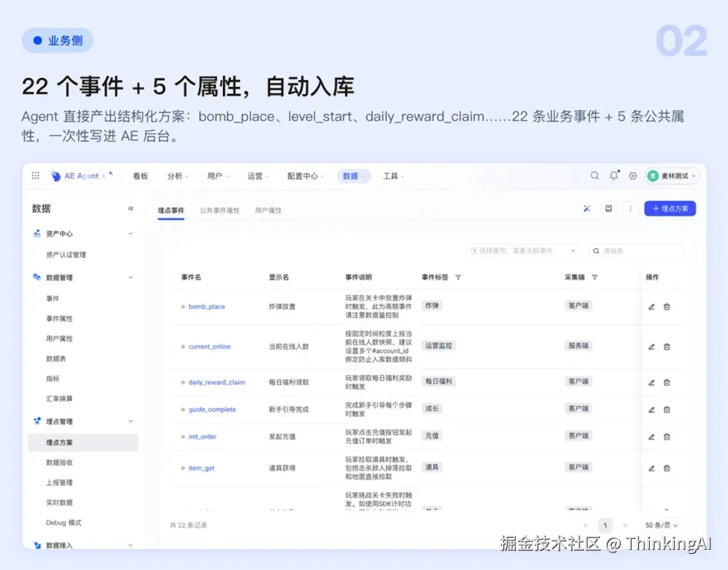The width and height of the screenshot is (728, 570).
Task: Click the 服务端 tag in current_online row
Action: pyautogui.click(x=578, y=346)
